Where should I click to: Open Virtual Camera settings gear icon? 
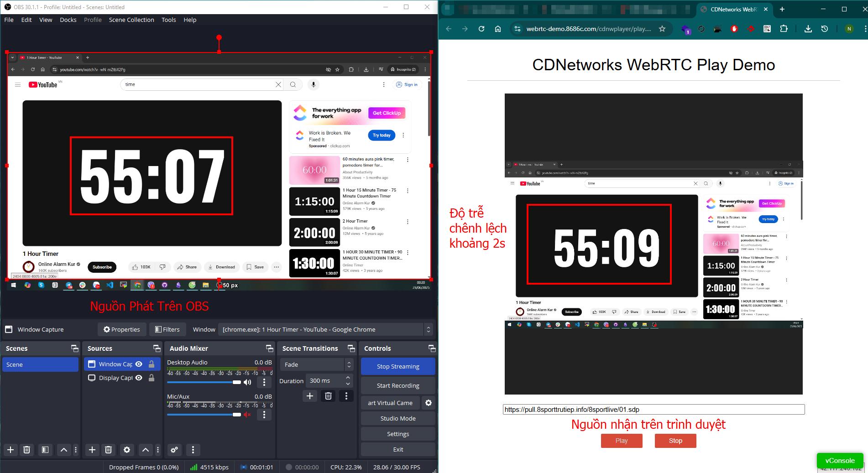pos(428,403)
